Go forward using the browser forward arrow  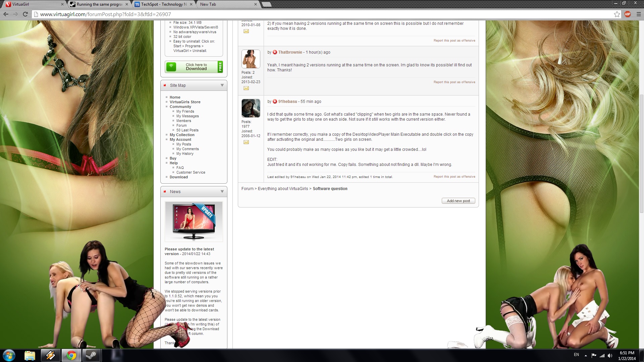point(15,14)
